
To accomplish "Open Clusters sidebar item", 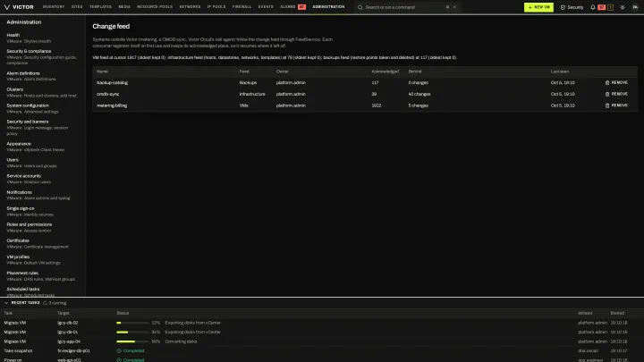I will [43, 92].
